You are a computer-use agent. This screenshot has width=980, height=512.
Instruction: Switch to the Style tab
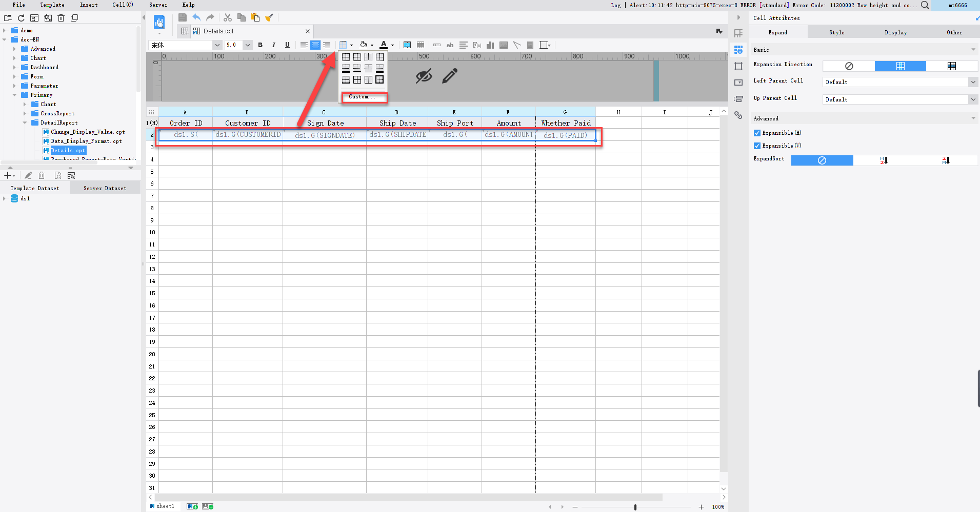coord(836,32)
